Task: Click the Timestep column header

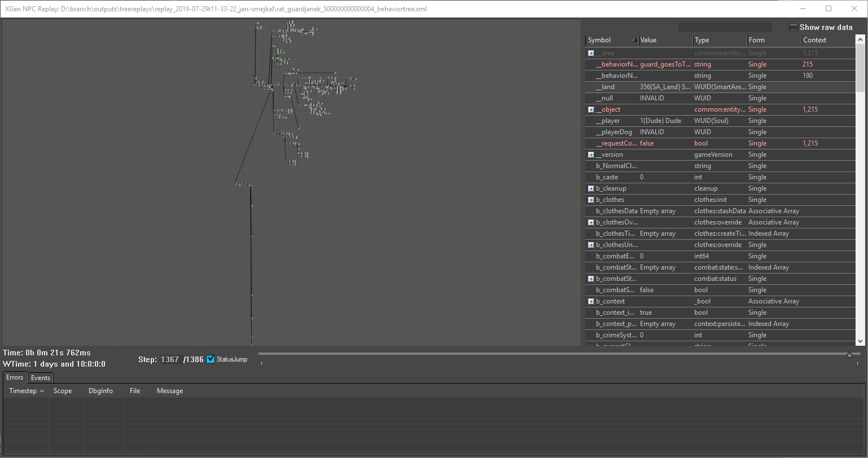Action: [x=23, y=391]
